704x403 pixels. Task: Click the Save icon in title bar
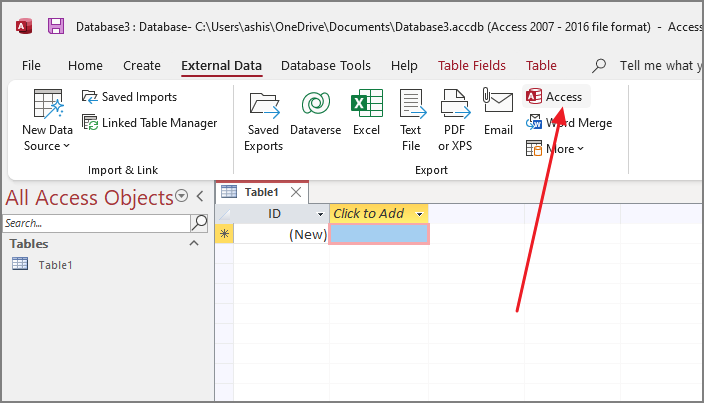(x=56, y=26)
